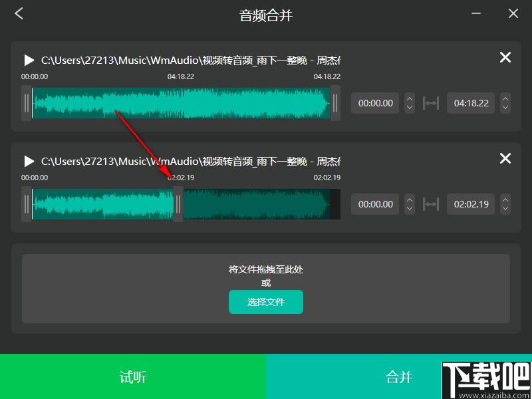This screenshot has width=532, height=399.
Task: Click the 合并 merge button
Action: [x=398, y=376]
